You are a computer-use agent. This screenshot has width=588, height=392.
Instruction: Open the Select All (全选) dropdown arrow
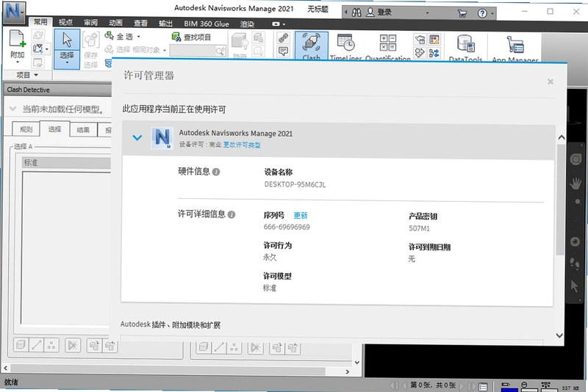tap(138, 37)
